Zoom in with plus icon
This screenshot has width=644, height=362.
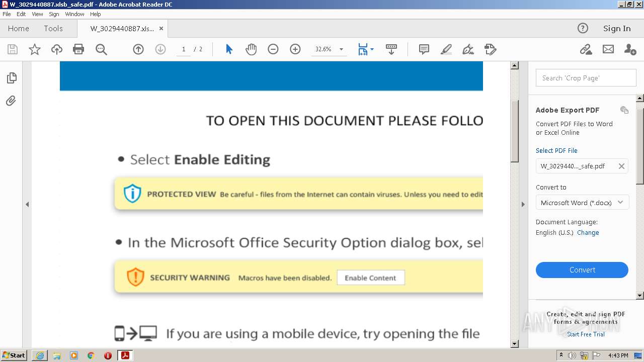pos(295,49)
